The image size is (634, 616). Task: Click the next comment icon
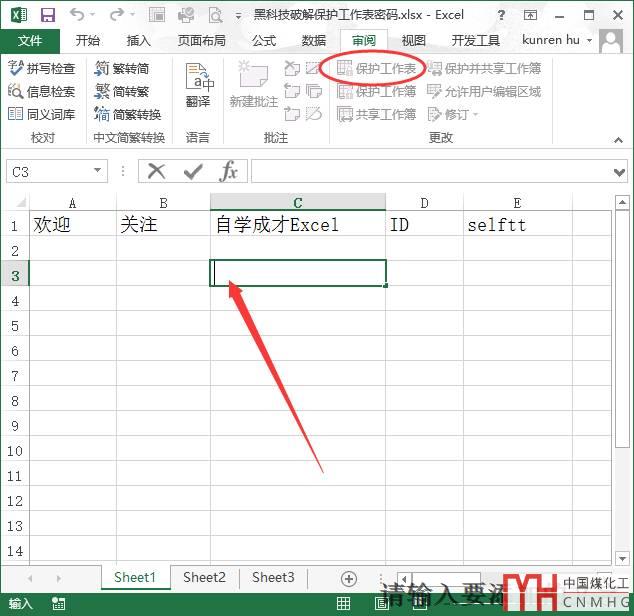pos(292,114)
